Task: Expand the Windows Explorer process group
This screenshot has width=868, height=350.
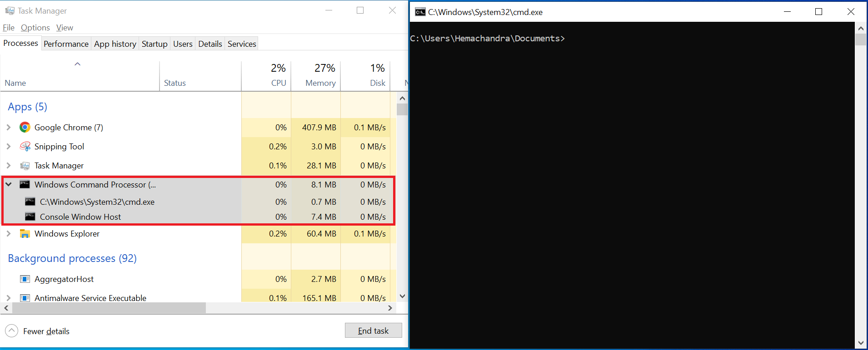Action: 9,234
